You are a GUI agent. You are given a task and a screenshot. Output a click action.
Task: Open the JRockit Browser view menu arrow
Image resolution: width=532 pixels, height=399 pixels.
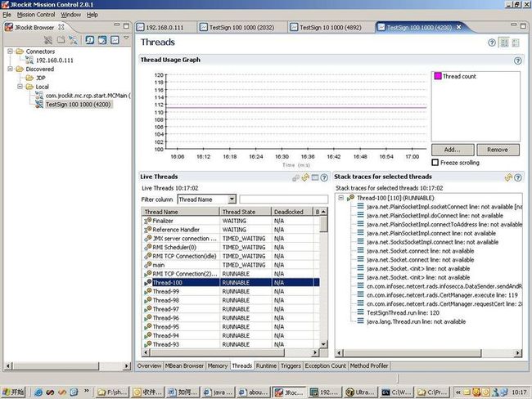tap(126, 38)
